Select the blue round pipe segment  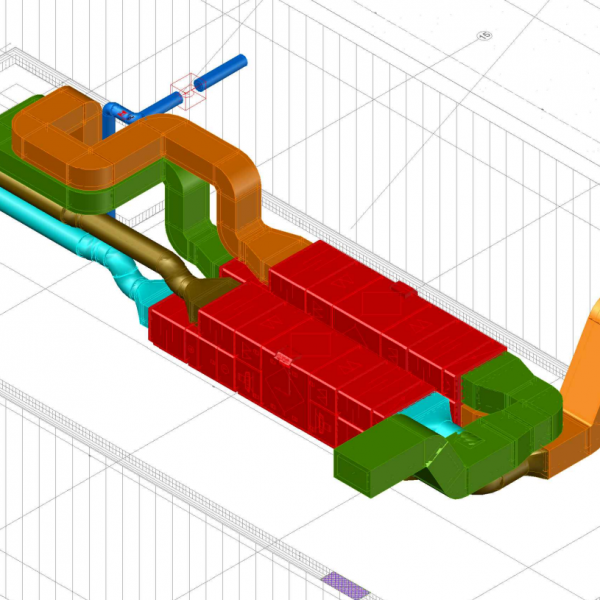click(224, 72)
